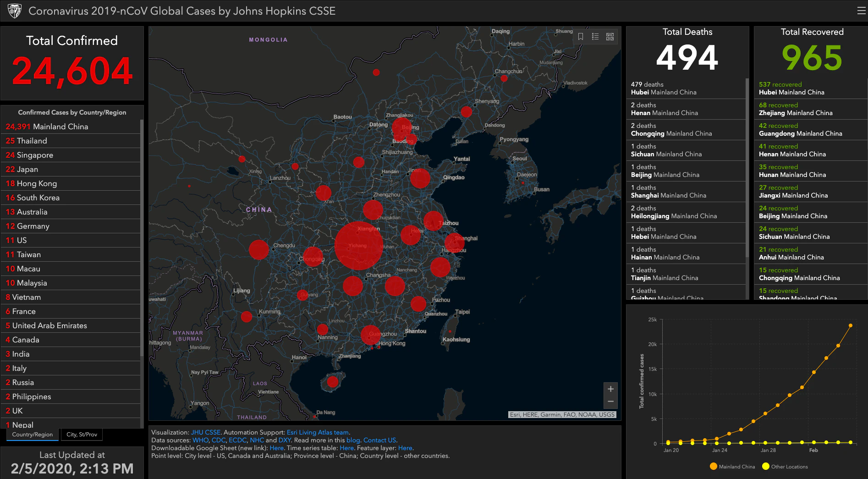Viewport: 868px width, 479px height.
Task: Open the hamburger menu at top right
Action: pos(861,11)
